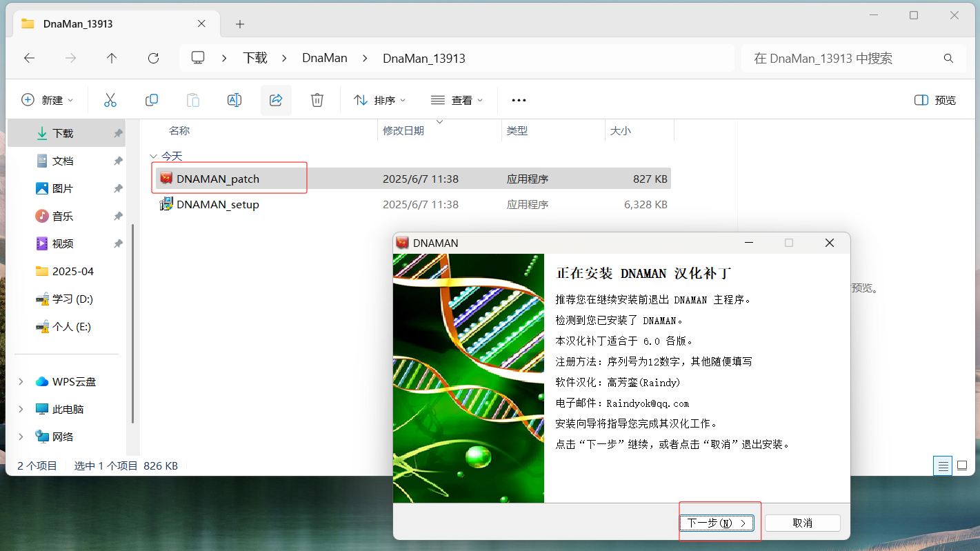Click 827 KB size of DNAMAN_patch
The image size is (980, 551).
pos(650,179)
